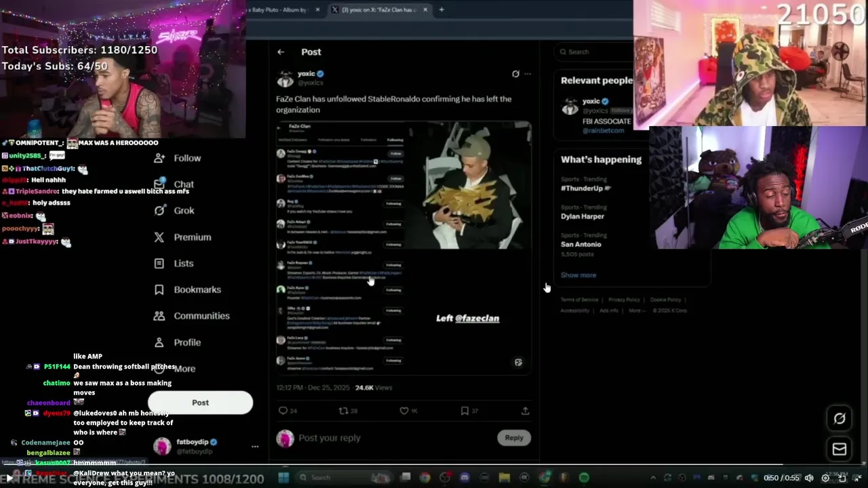Open the San Antonio trending topic
This screenshot has height=488, width=868.
(581, 244)
